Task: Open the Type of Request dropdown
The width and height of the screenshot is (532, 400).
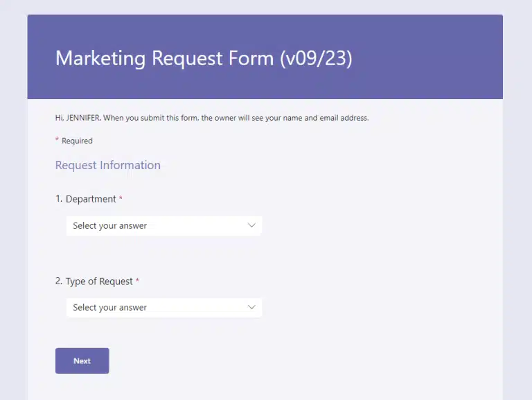Action: click(x=163, y=307)
